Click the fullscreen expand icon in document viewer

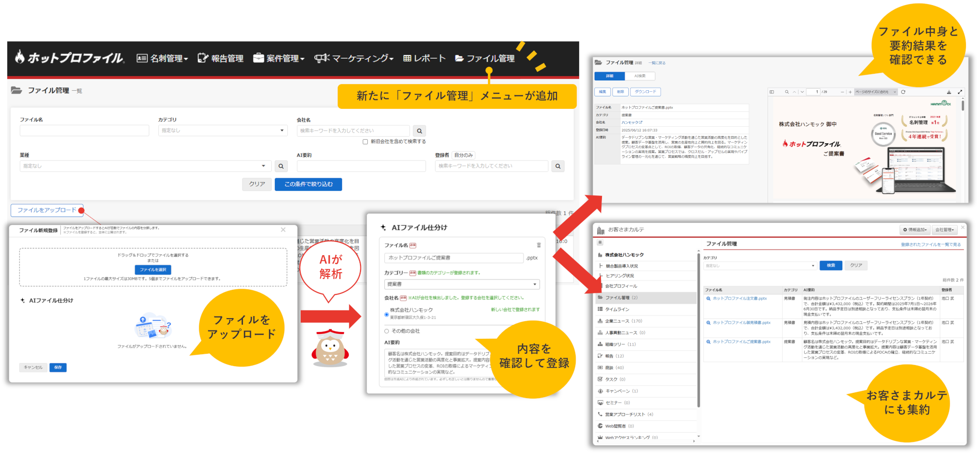(960, 92)
